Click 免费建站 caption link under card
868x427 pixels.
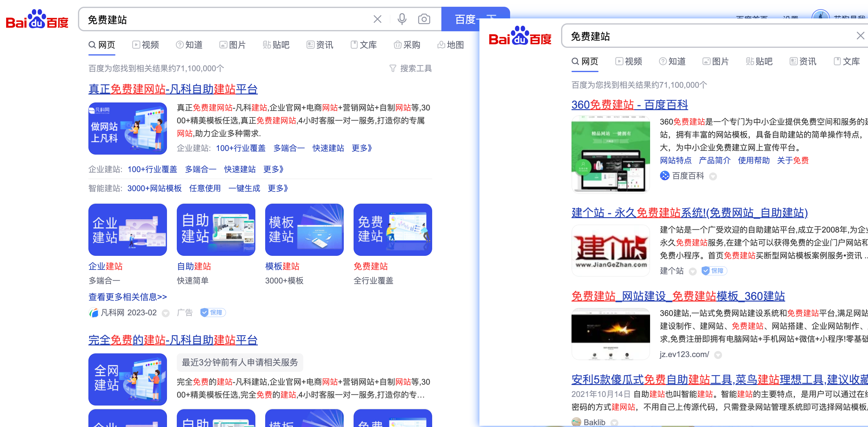pos(370,267)
